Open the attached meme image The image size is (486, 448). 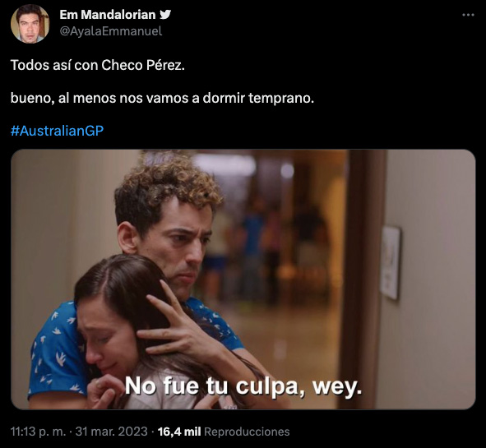pyautogui.click(x=243, y=279)
